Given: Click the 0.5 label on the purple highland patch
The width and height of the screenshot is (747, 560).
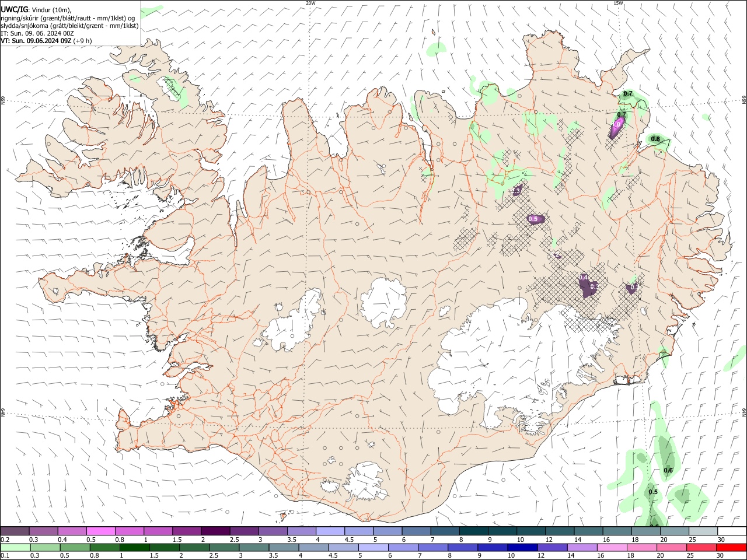Looking at the screenshot, I should (533, 219).
